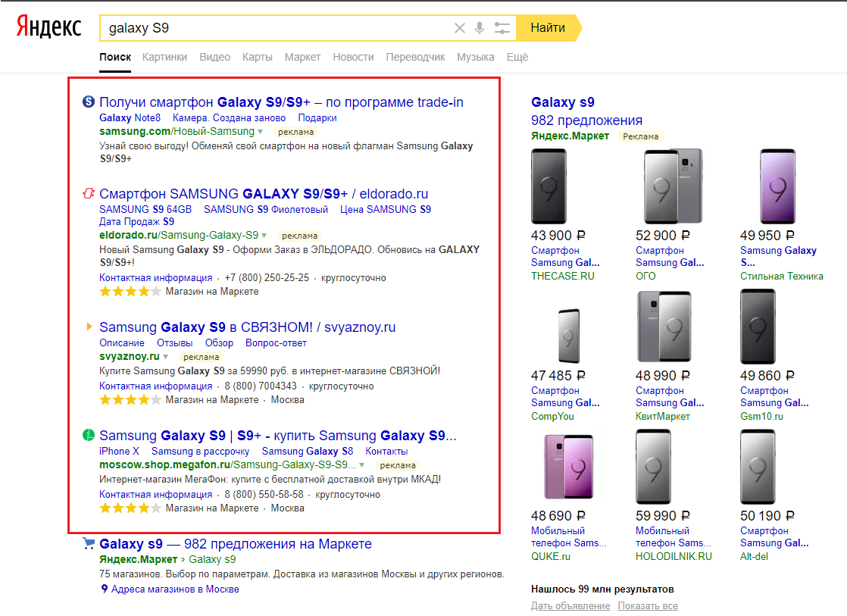Click the Показать все link
The height and width of the screenshot is (616, 847).
648,605
